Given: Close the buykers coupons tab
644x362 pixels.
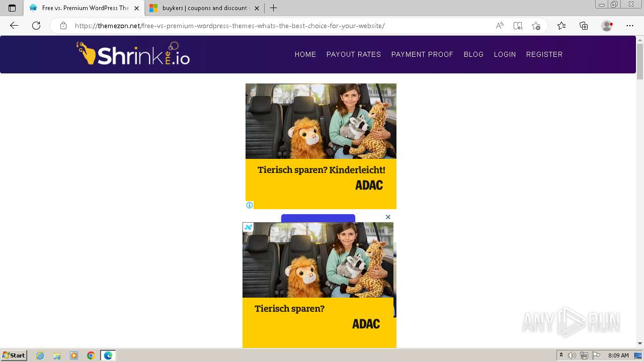Looking at the screenshot, I should (x=257, y=8).
